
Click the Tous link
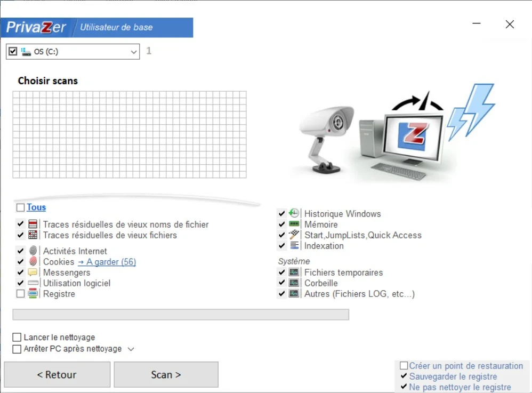pyautogui.click(x=36, y=207)
